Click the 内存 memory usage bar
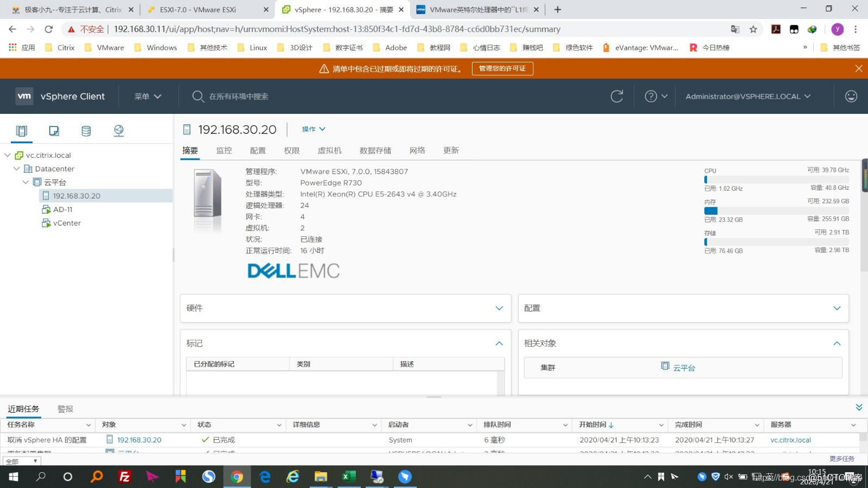This screenshot has width=868, height=488. [x=776, y=210]
